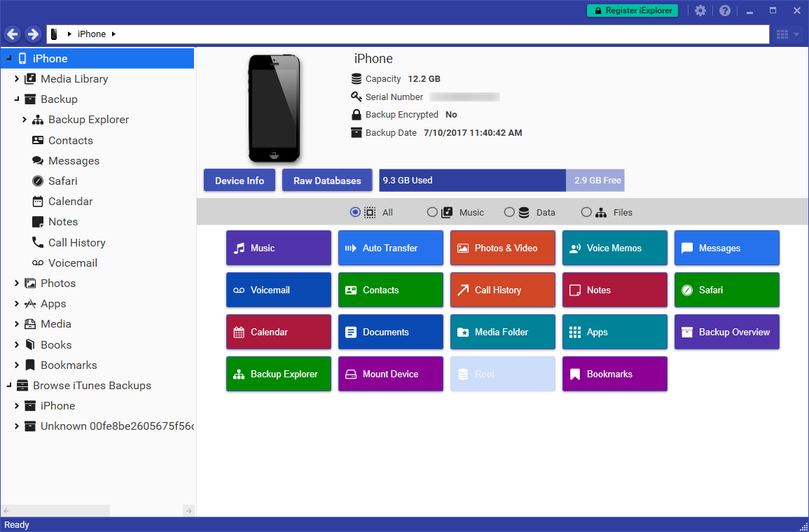Select Messages in the sidebar tree

(74, 161)
